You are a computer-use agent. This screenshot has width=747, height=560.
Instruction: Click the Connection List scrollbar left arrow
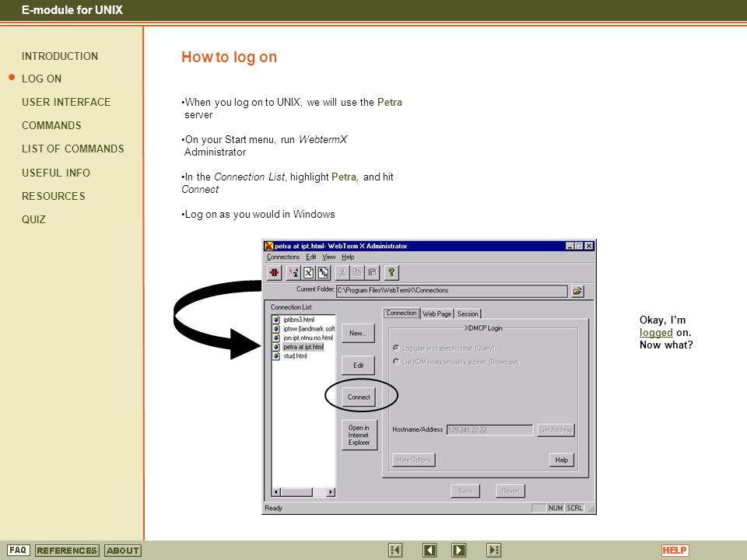276,492
